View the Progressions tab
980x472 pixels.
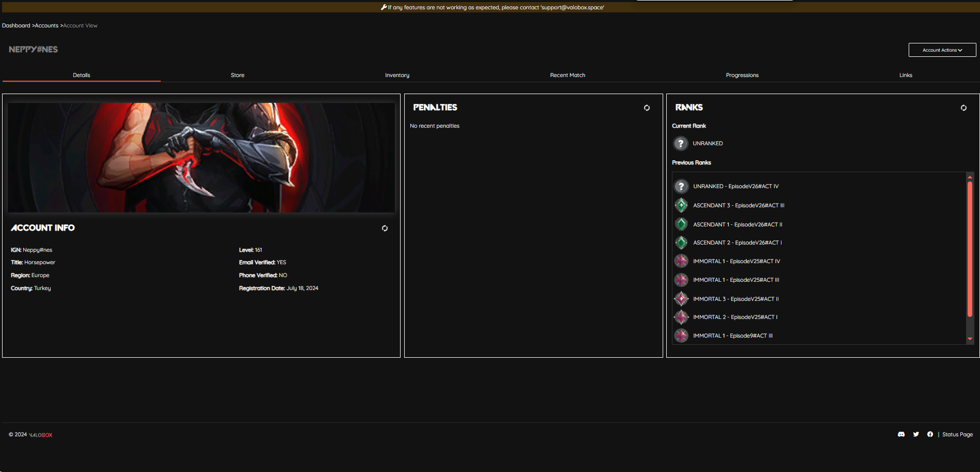(742, 75)
